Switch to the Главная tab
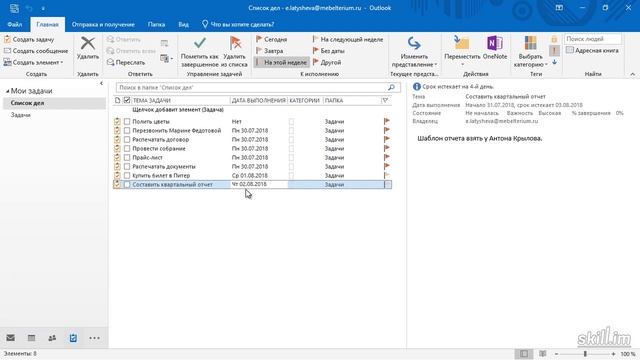This screenshot has width=640, height=360. [x=47, y=24]
